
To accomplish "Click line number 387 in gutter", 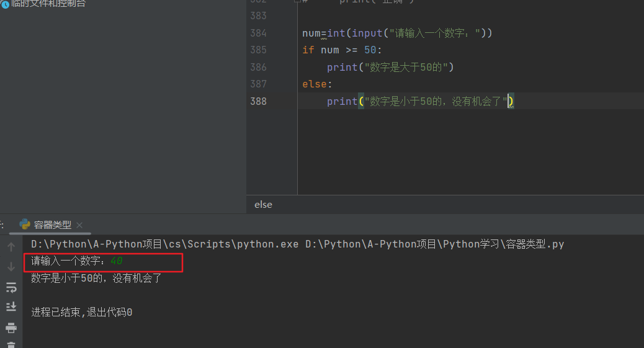I will 258,84.
